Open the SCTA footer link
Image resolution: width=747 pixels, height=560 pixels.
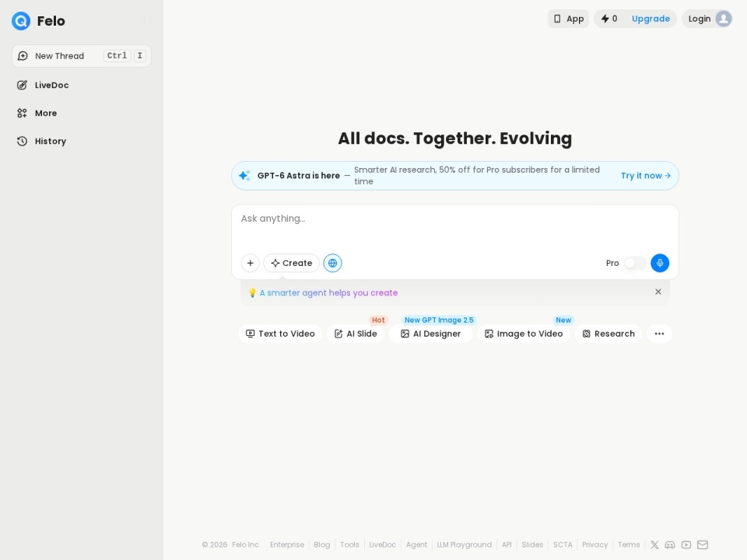click(x=563, y=544)
